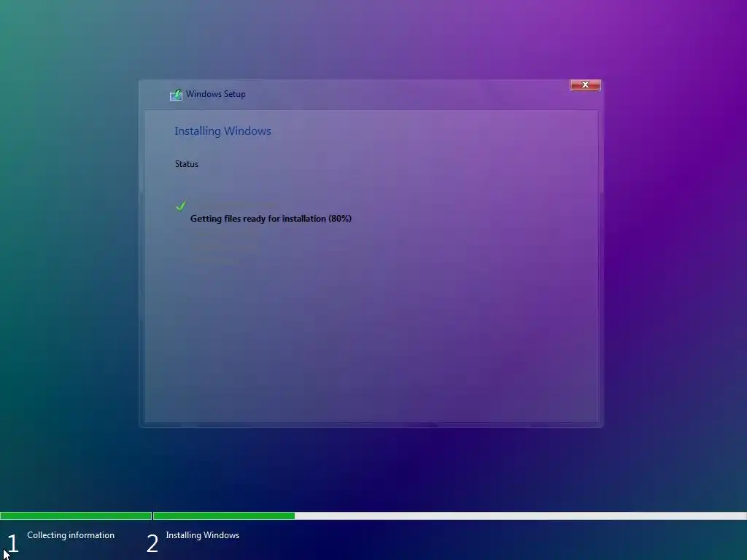Click the bottom 'Installing Windows' step 2 label

203,535
